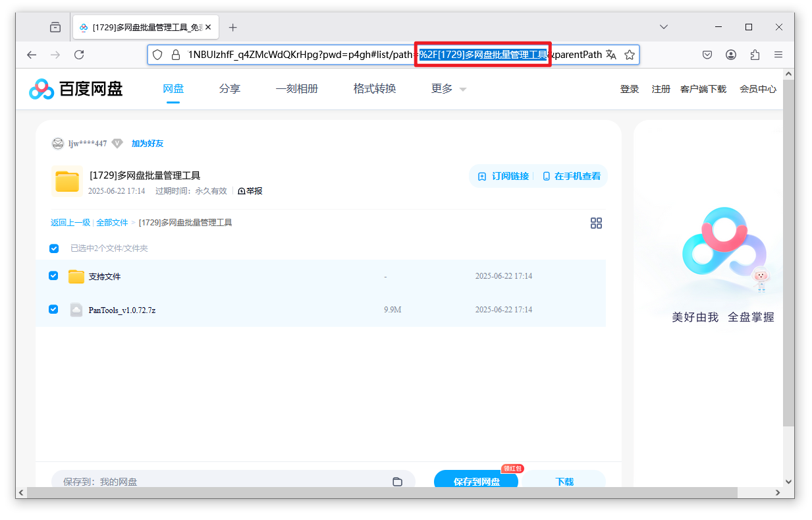Bookmark this page with the star icon
The height and width of the screenshot is (520, 812).
point(630,55)
